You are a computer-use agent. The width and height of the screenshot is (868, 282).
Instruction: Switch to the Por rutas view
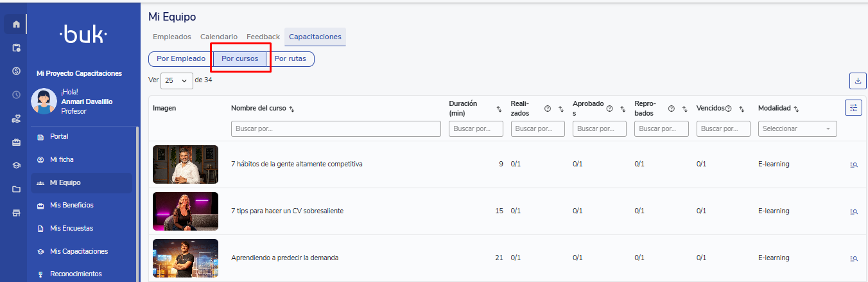click(290, 59)
